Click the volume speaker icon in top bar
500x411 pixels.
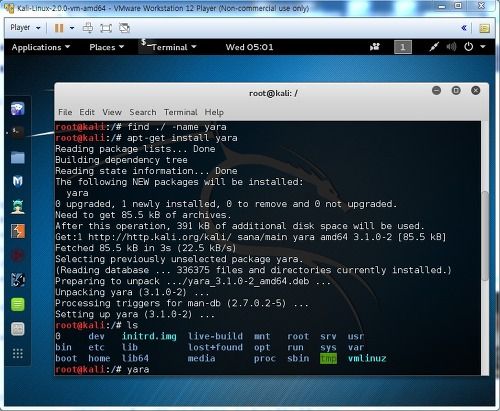click(451, 47)
